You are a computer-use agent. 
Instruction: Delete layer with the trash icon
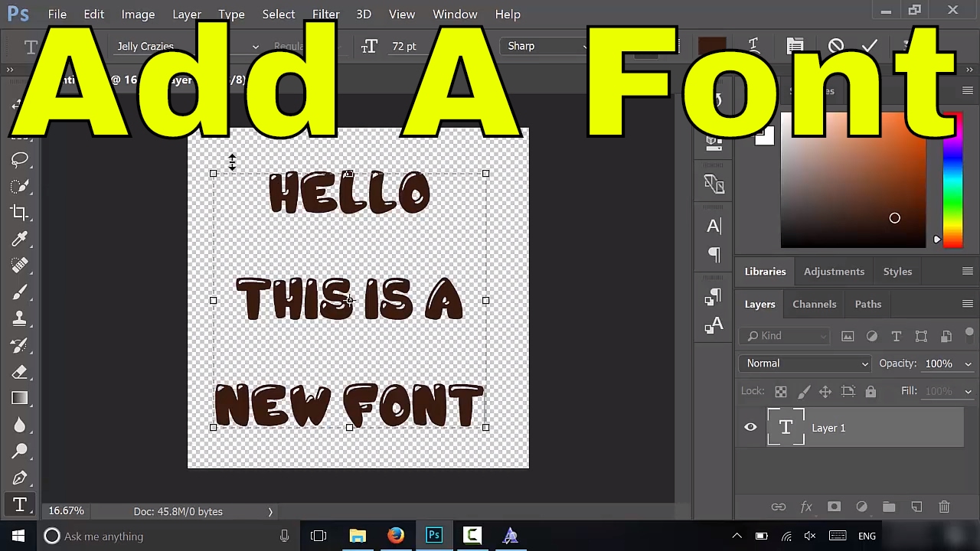944,507
